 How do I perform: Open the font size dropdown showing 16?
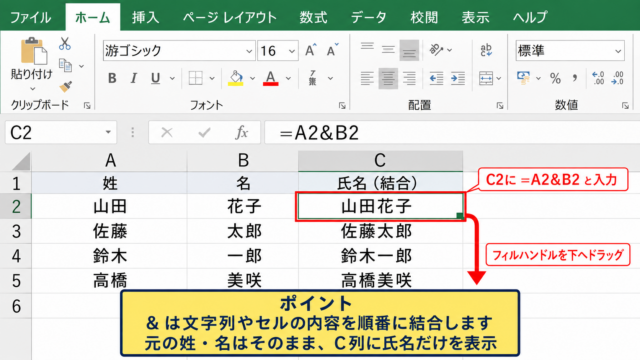291,51
